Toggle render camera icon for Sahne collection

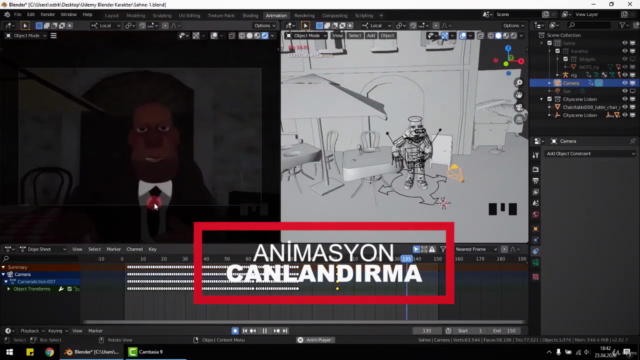tap(633, 43)
